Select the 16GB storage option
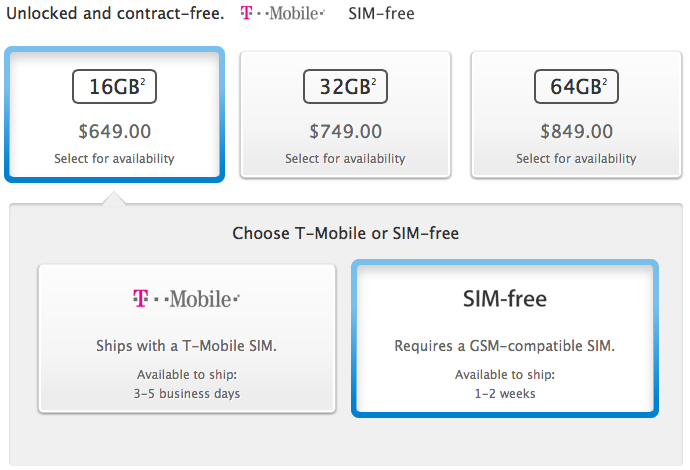Image resolution: width=690 pixels, height=470 pixels. tap(115, 115)
